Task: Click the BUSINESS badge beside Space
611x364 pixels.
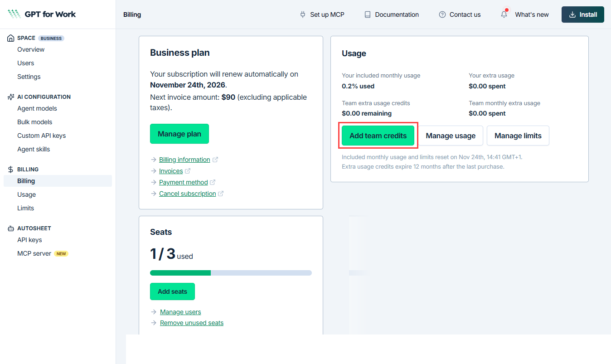Action: (51, 39)
